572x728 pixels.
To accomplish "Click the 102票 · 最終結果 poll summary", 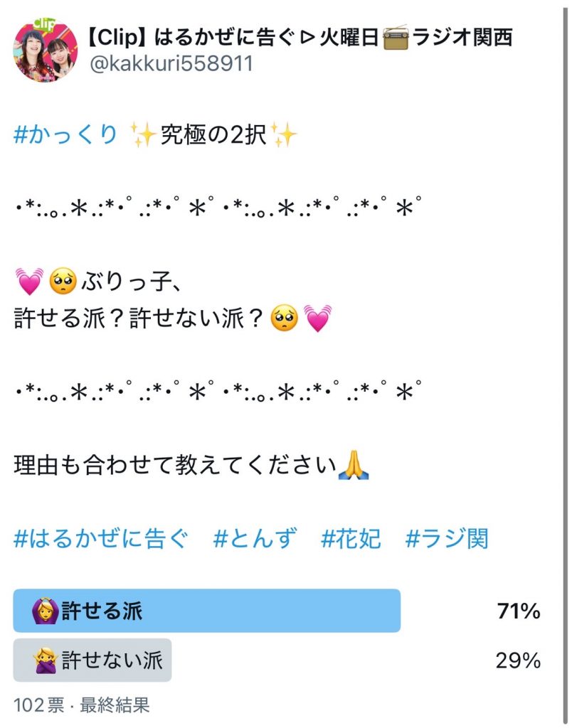I will point(82,705).
